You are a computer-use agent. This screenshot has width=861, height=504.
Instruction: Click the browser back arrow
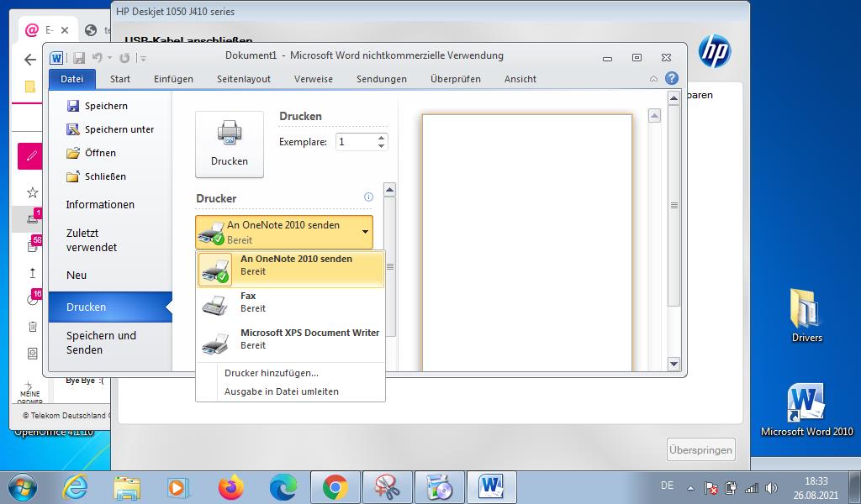coord(30,60)
